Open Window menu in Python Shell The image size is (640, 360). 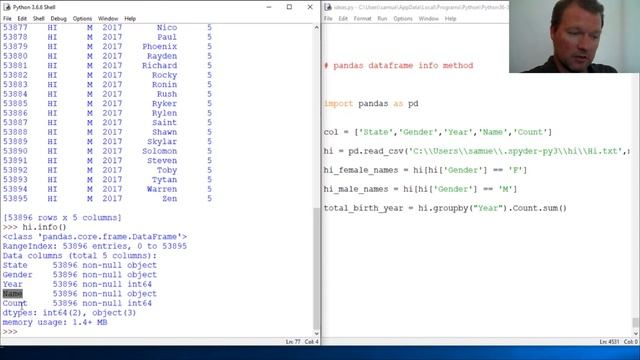(x=108, y=19)
